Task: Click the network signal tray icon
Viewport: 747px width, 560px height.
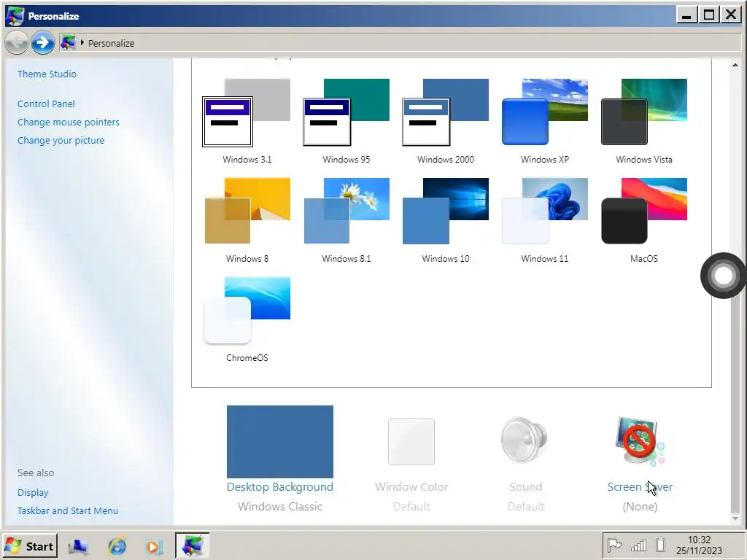Action: [638, 545]
